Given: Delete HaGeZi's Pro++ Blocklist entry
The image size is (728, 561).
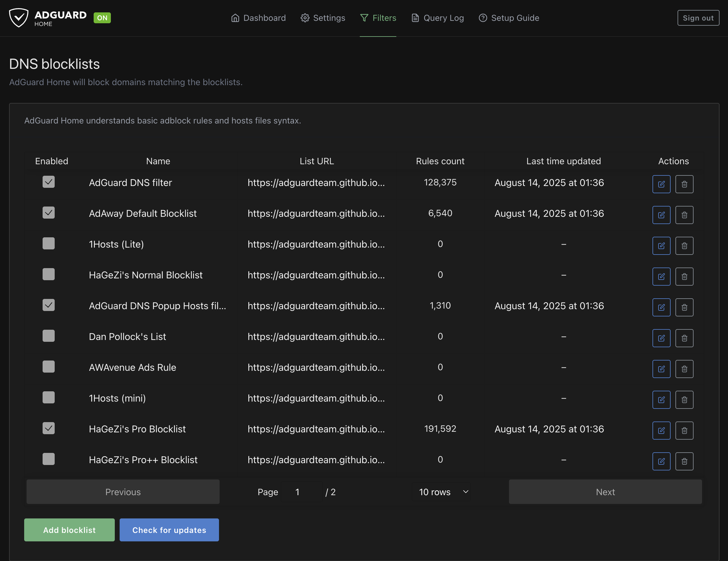Looking at the screenshot, I should (x=684, y=461).
